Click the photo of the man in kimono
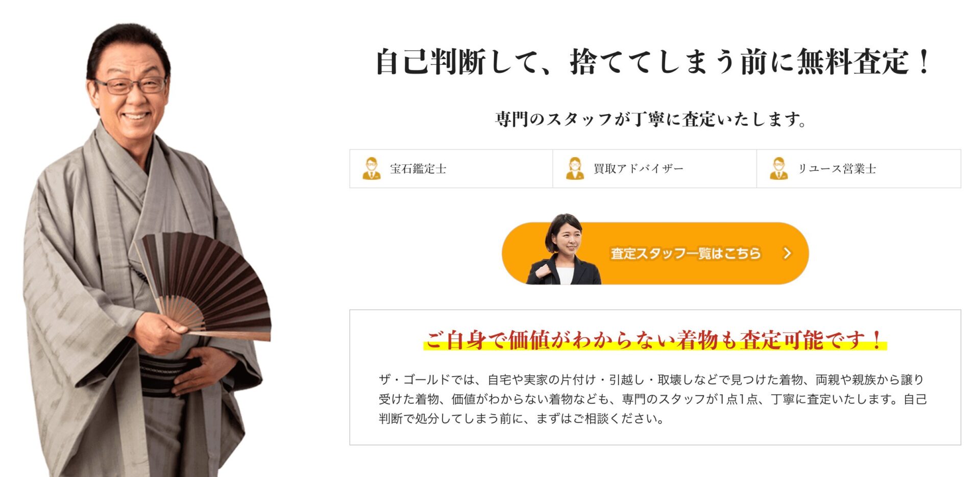This screenshot has height=477, width=980. (148, 250)
